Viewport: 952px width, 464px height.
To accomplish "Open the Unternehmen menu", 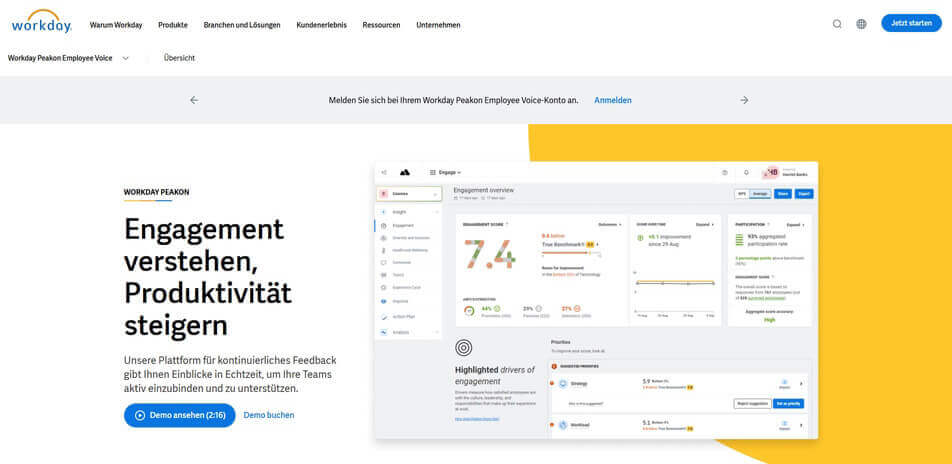I will click(x=438, y=25).
